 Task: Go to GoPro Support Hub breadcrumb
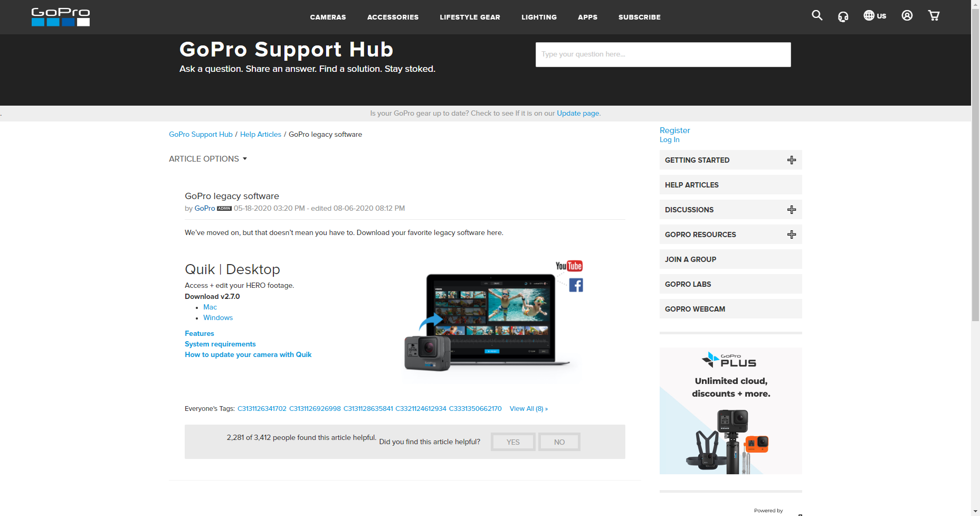coord(201,135)
